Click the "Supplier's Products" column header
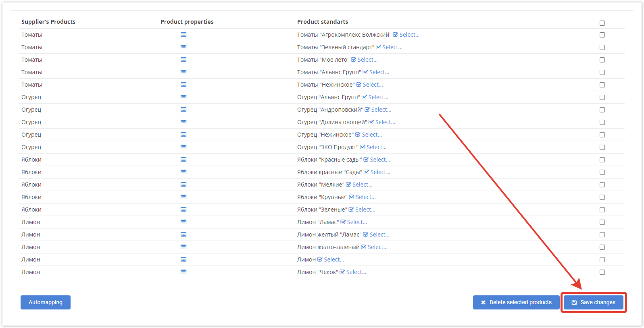 pos(48,22)
